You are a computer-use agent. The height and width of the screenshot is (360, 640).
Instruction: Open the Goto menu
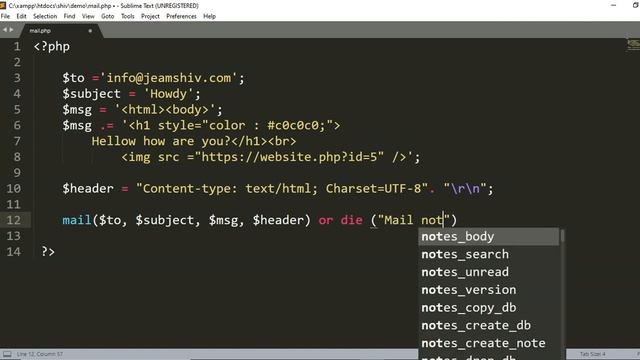pyautogui.click(x=107, y=16)
